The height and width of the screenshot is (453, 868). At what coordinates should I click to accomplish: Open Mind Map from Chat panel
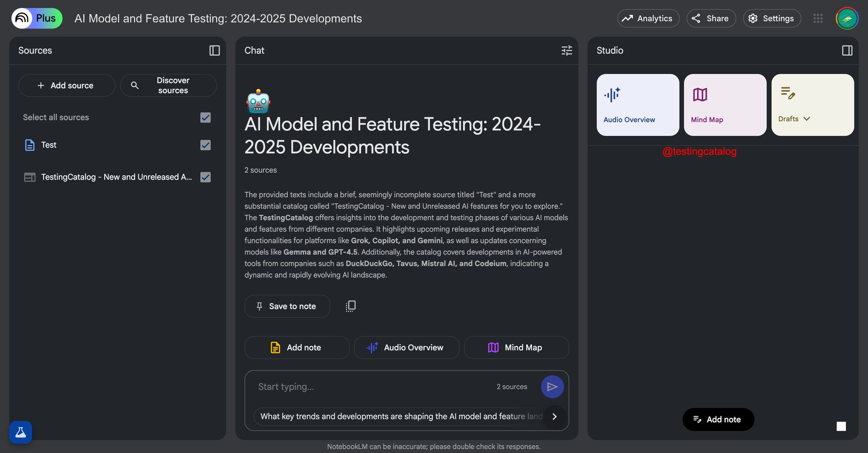coord(516,348)
